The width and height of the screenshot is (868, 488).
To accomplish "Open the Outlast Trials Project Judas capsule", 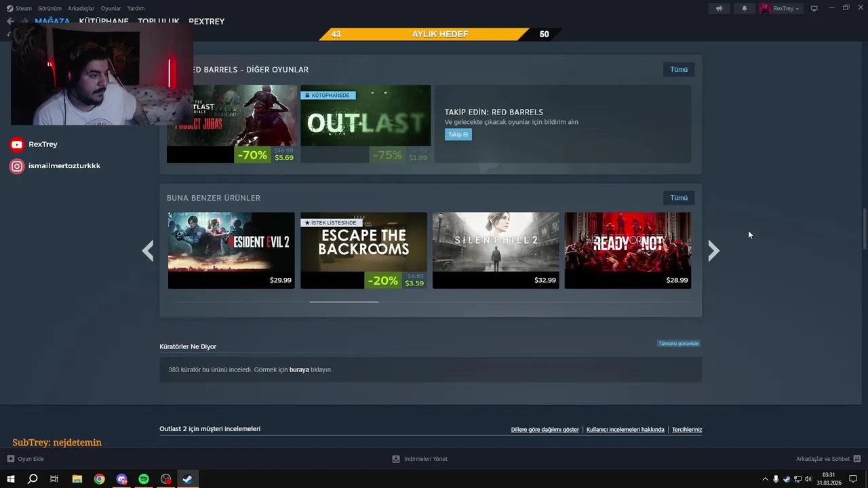I will (232, 123).
